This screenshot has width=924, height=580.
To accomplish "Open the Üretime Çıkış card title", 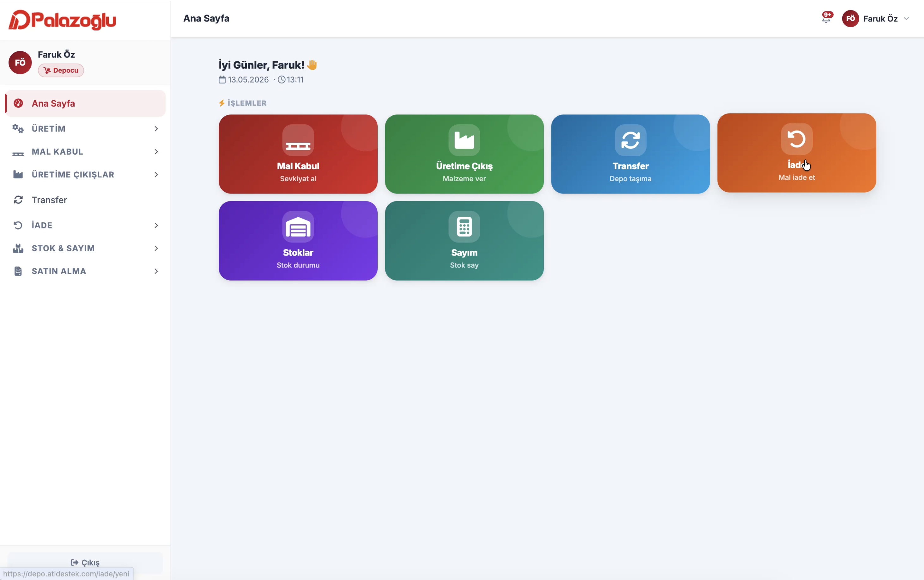I will coord(465,166).
